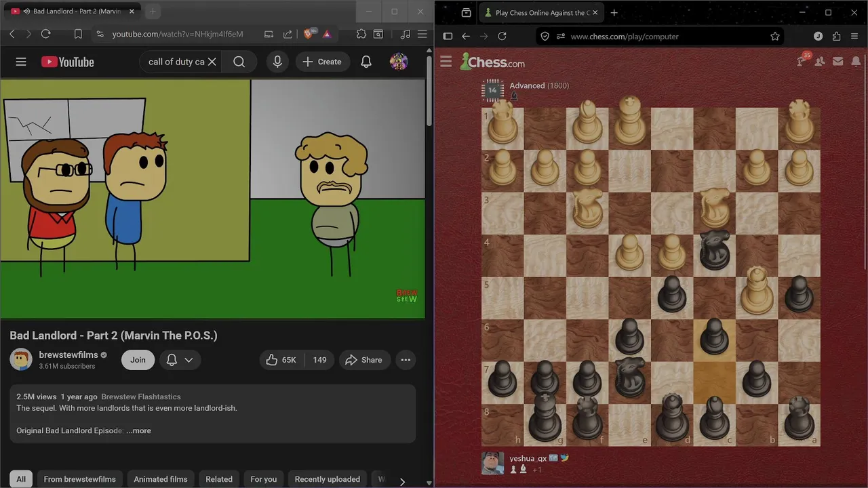Image resolution: width=868 pixels, height=488 pixels.
Task: Select the For you chip
Action: 264,479
